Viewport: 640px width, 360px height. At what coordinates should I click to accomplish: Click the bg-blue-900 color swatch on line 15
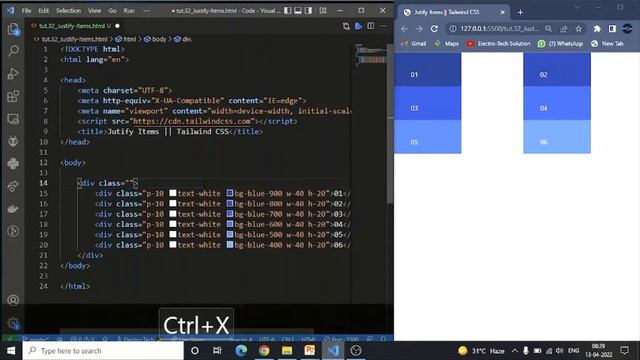(230, 193)
